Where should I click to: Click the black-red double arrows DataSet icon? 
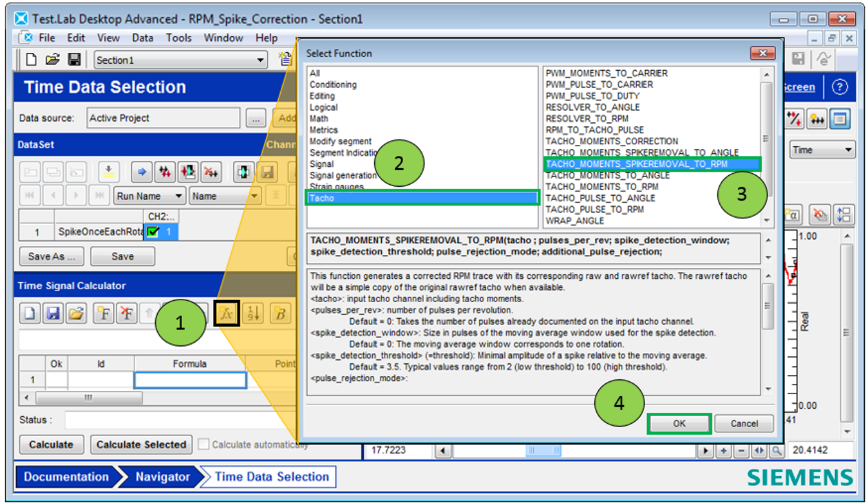165,171
